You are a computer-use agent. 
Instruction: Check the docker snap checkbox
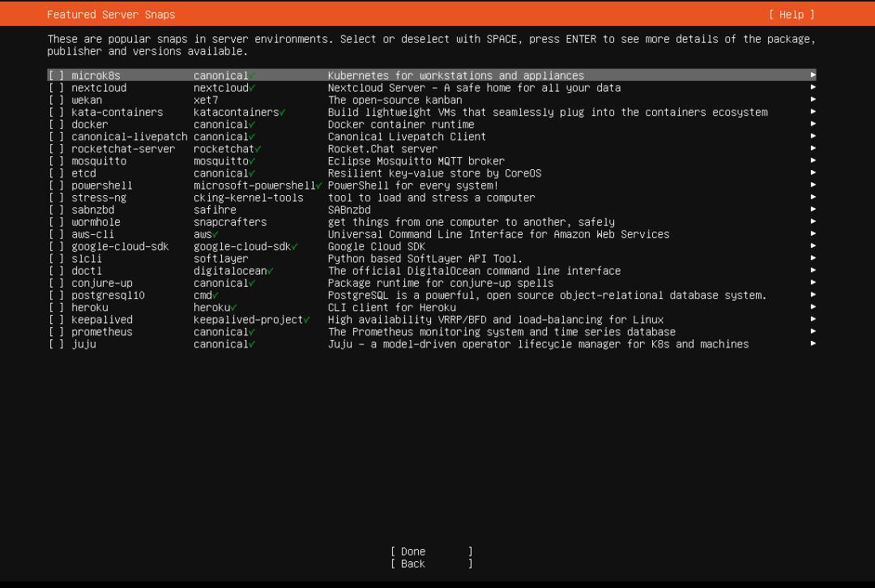[56, 125]
